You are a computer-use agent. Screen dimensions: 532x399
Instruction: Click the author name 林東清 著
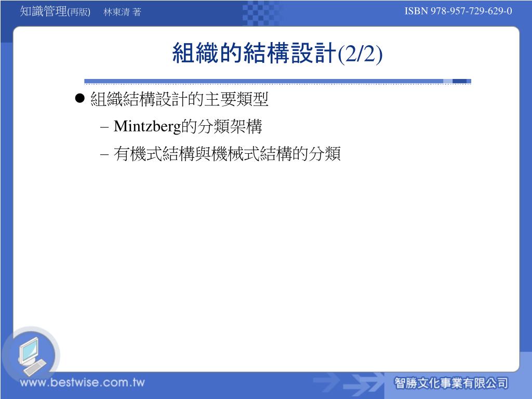pyautogui.click(x=122, y=12)
